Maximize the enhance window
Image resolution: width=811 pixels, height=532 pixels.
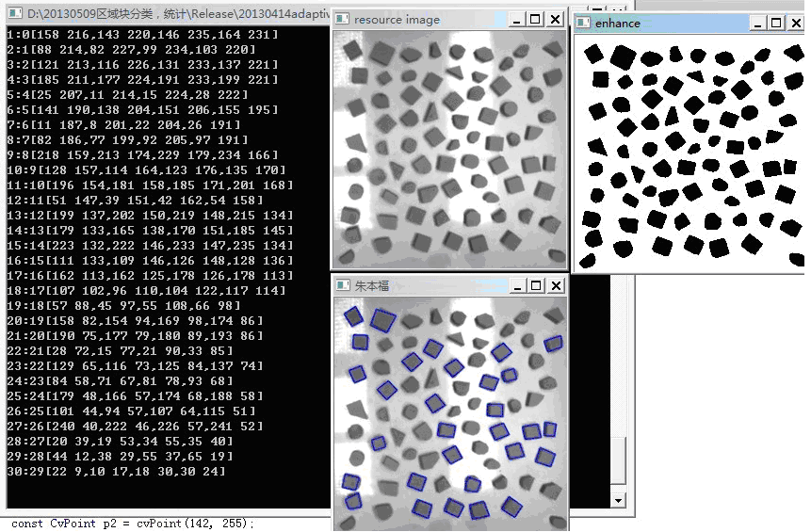point(776,24)
